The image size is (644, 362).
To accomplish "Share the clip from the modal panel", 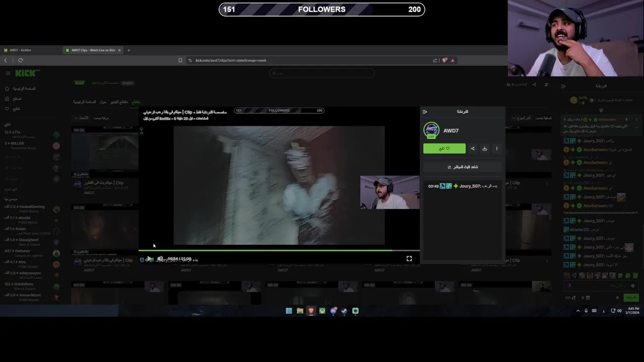I will [472, 148].
